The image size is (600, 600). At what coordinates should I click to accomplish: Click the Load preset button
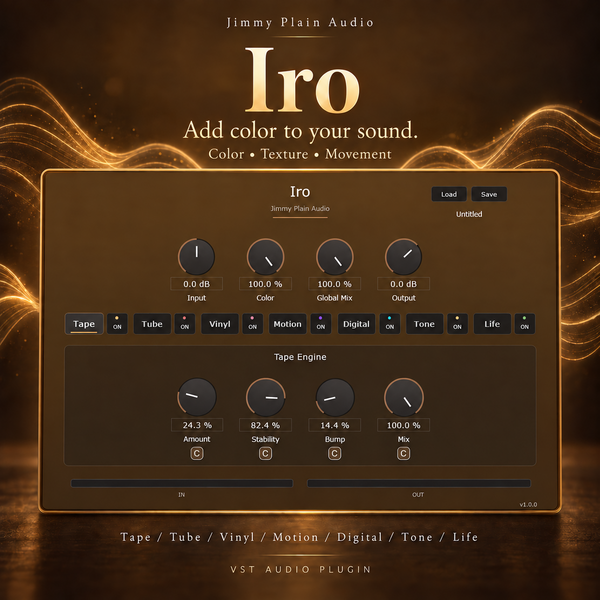449,194
